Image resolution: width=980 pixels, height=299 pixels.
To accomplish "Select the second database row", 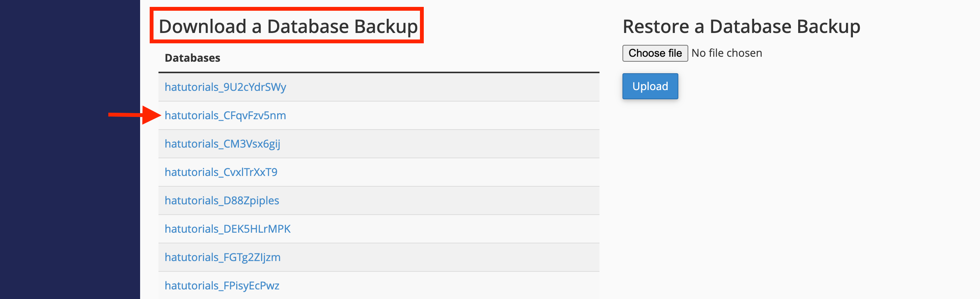I will (x=379, y=115).
